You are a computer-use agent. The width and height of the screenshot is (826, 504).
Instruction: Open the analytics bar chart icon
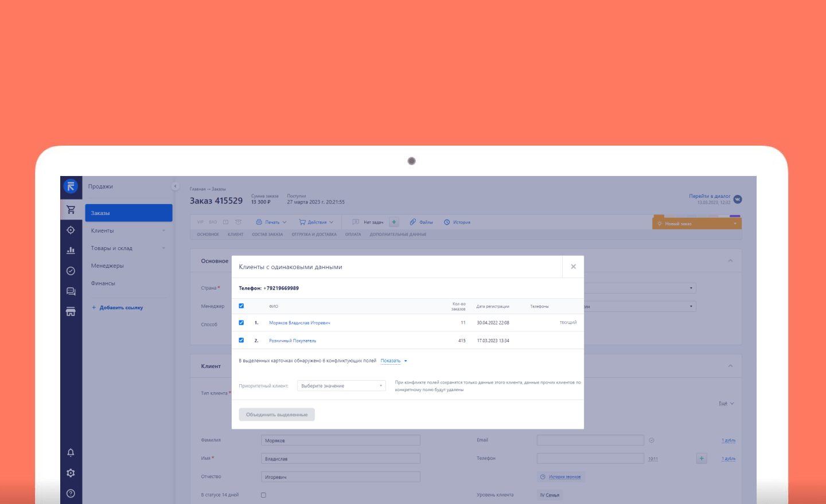tap(71, 250)
